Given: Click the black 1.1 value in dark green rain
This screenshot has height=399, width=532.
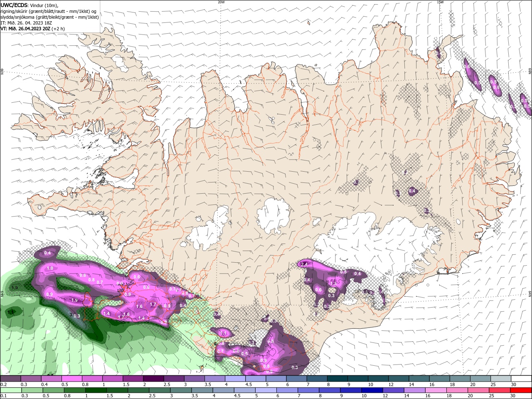Looking at the screenshot, I should coord(11,312).
